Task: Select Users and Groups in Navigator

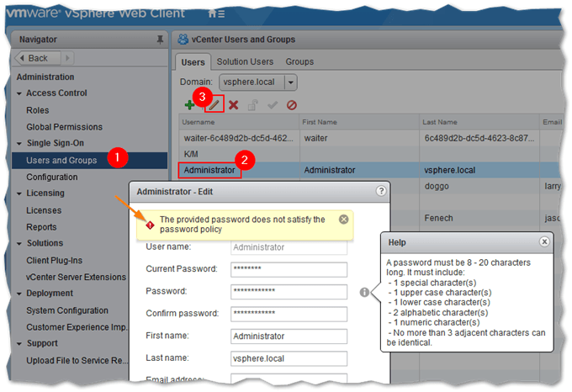Action: [x=89, y=160]
